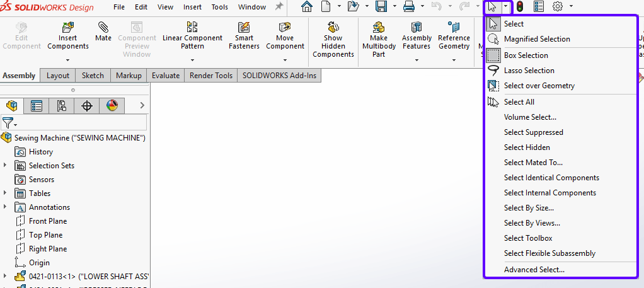
Task: Expand the Selection Sets tree node
Action: click(x=5, y=165)
